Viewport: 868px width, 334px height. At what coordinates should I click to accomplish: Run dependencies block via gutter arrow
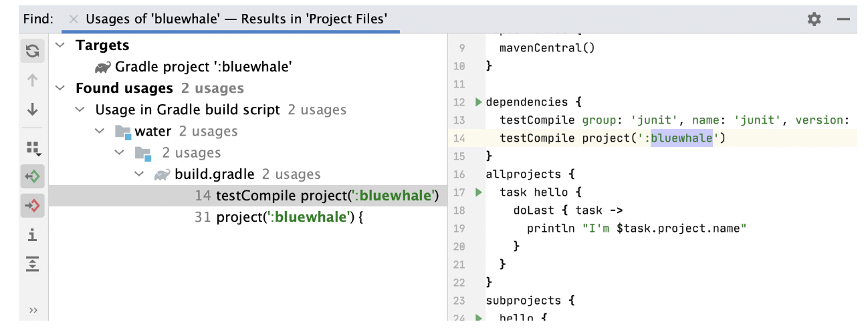[477, 102]
